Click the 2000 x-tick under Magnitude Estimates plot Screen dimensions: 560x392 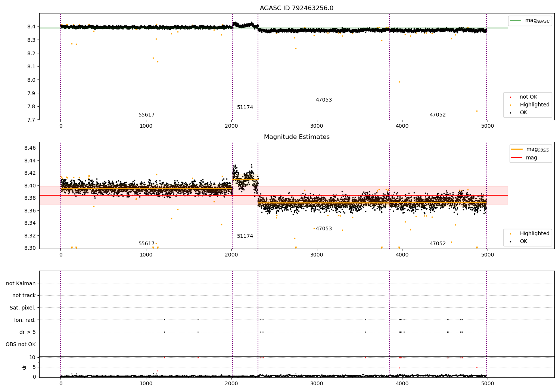click(231, 255)
